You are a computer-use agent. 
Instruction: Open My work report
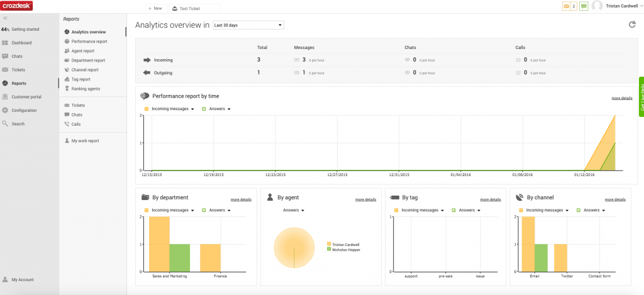pyautogui.click(x=85, y=140)
